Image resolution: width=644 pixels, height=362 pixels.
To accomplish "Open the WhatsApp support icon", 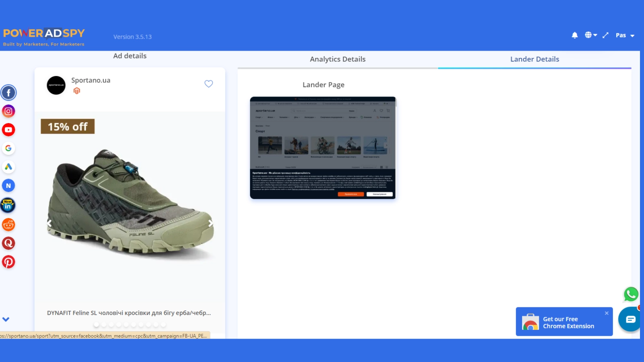I will pyautogui.click(x=631, y=294).
